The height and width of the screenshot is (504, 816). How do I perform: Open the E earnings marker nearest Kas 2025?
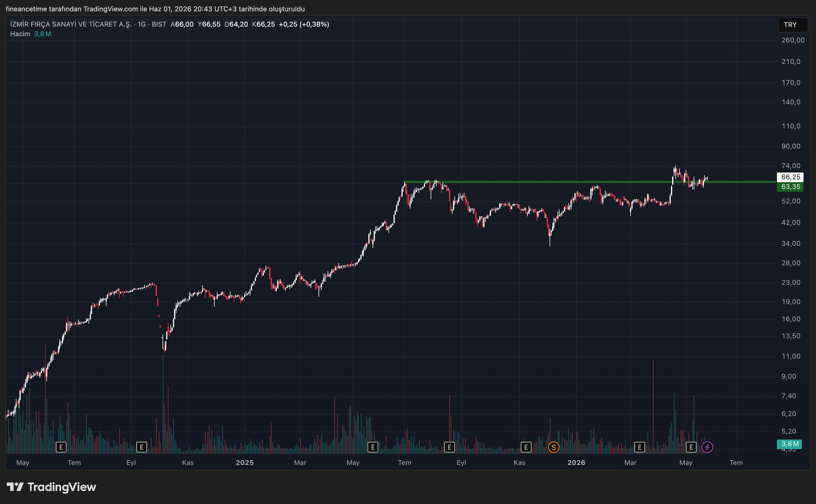coord(526,447)
